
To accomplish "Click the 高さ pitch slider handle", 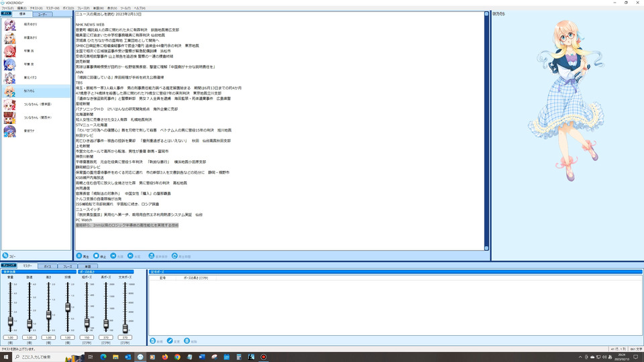I will tap(48, 315).
